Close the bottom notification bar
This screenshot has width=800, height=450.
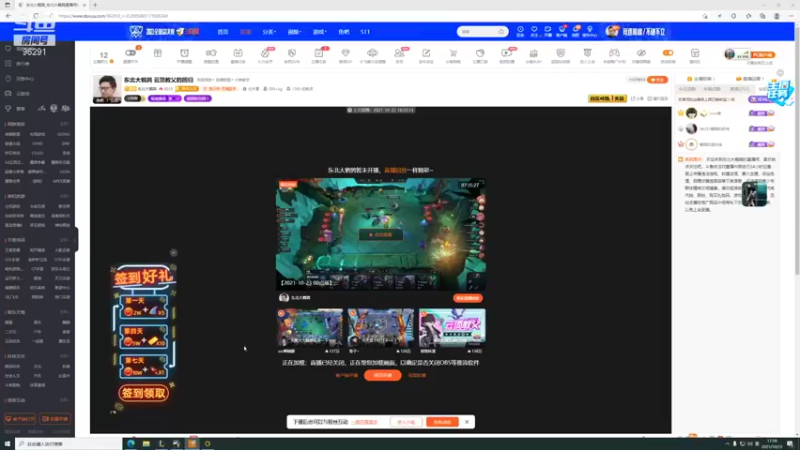pos(466,422)
